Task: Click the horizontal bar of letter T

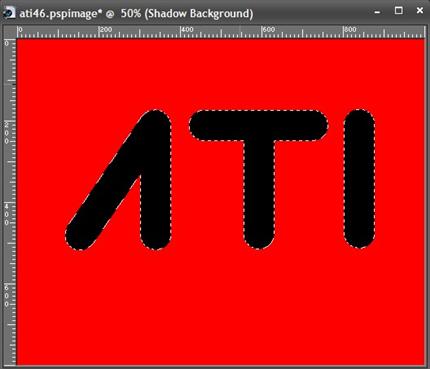Action: tap(259, 126)
